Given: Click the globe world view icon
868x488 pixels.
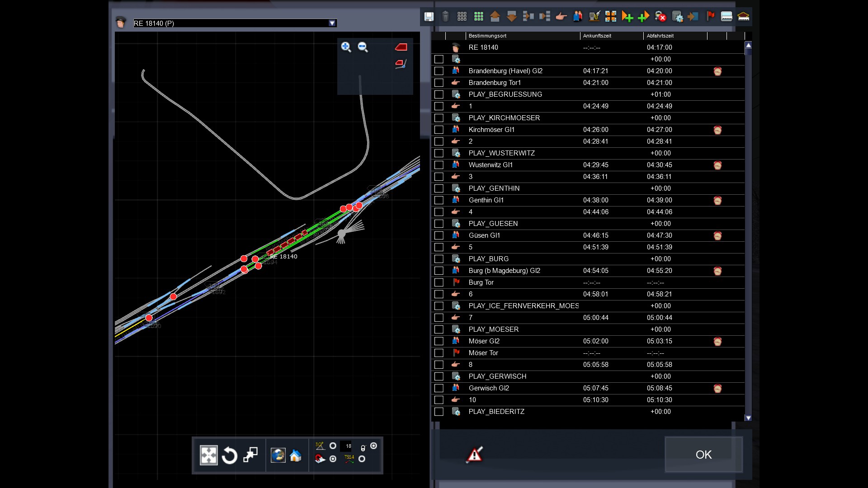Looking at the screenshot, I should point(278,455).
